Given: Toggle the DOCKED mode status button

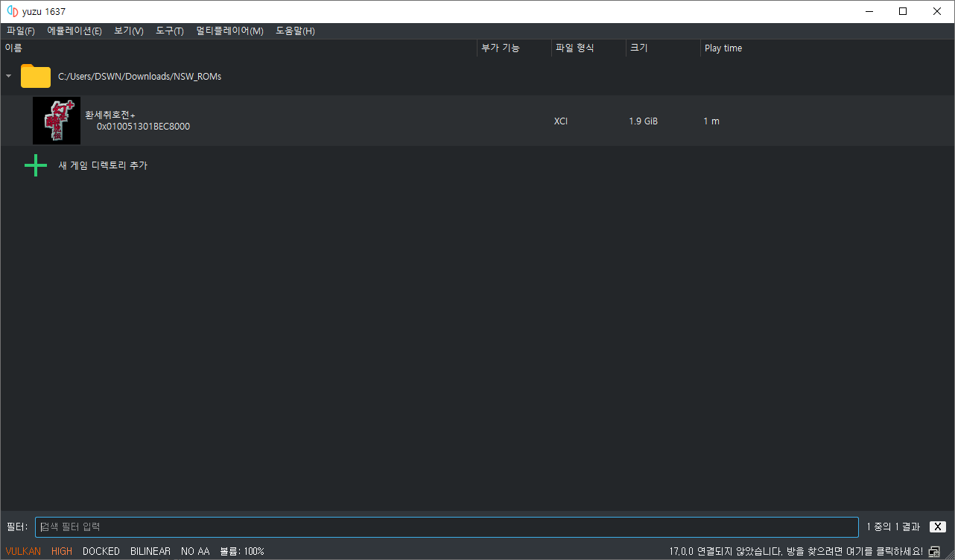Looking at the screenshot, I should [101, 551].
